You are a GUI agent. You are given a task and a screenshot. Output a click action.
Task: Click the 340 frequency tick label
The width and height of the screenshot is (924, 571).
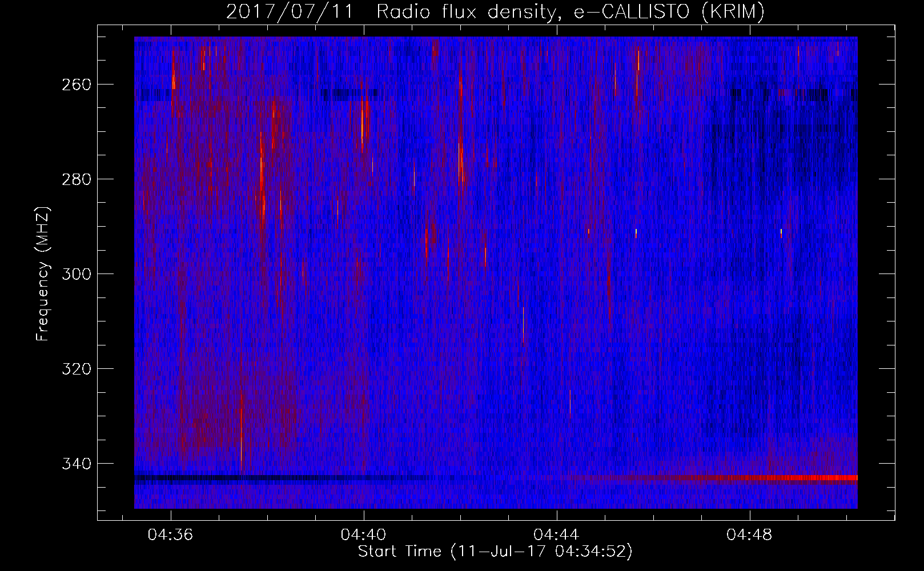click(75, 464)
